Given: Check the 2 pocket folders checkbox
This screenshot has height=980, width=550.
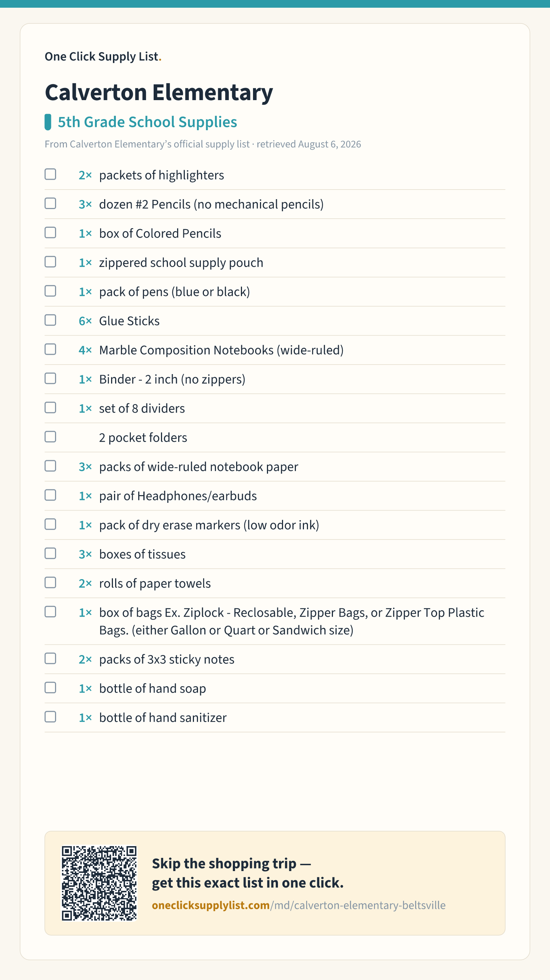Looking at the screenshot, I should pos(50,437).
